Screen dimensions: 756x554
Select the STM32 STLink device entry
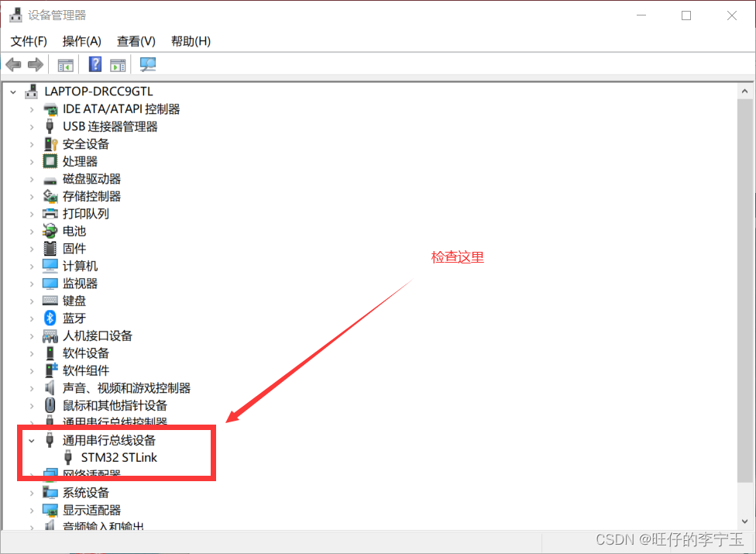119,458
